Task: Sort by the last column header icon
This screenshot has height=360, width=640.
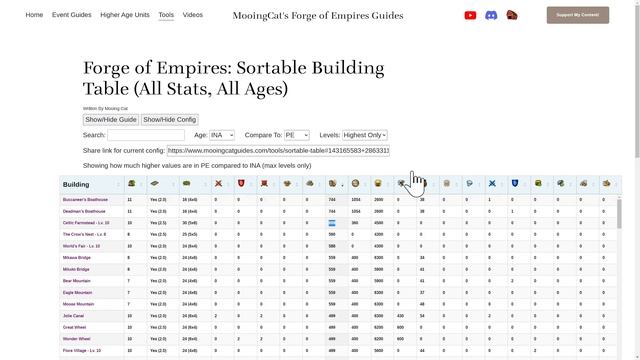Action: [607, 184]
